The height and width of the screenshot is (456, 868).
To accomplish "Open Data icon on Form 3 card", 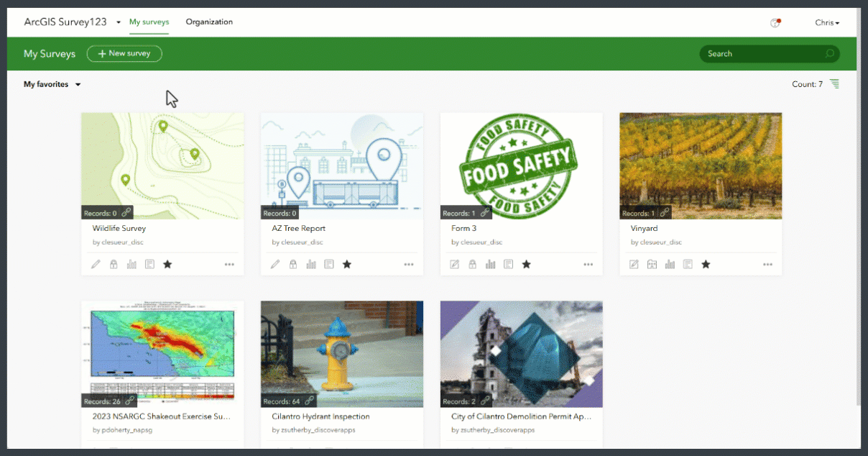I will click(x=509, y=265).
